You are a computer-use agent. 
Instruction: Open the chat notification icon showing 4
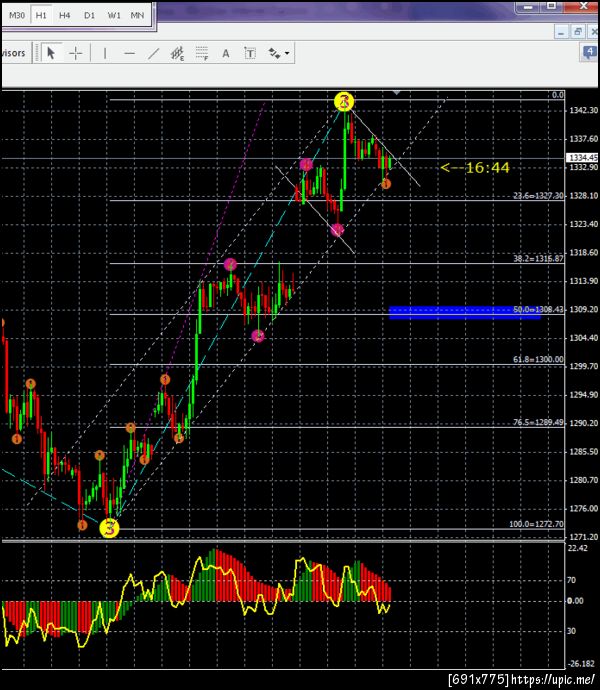coord(590,52)
